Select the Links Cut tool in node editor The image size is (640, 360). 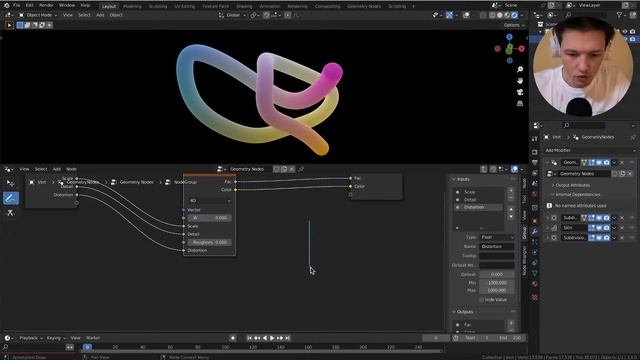tap(11, 213)
